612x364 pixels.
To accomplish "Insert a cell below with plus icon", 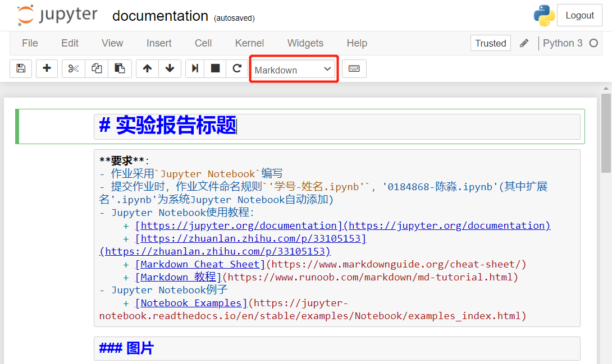I will (47, 68).
